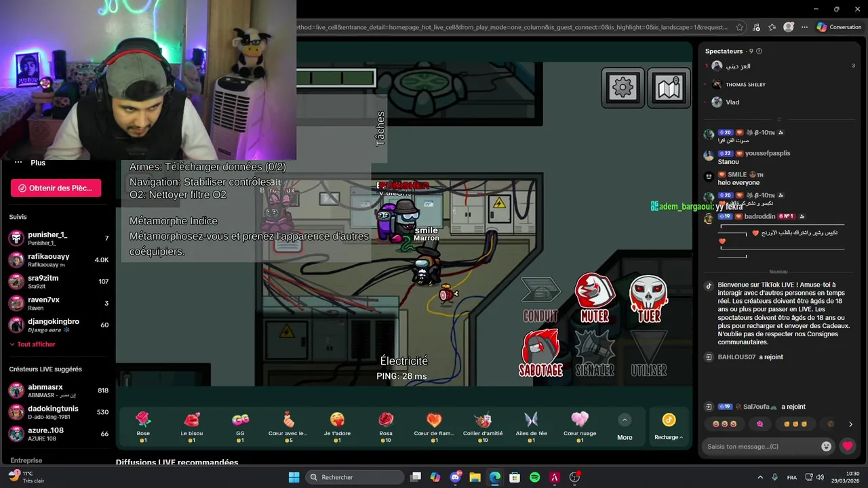
Task: Open Spotify from the taskbar
Action: click(534, 477)
